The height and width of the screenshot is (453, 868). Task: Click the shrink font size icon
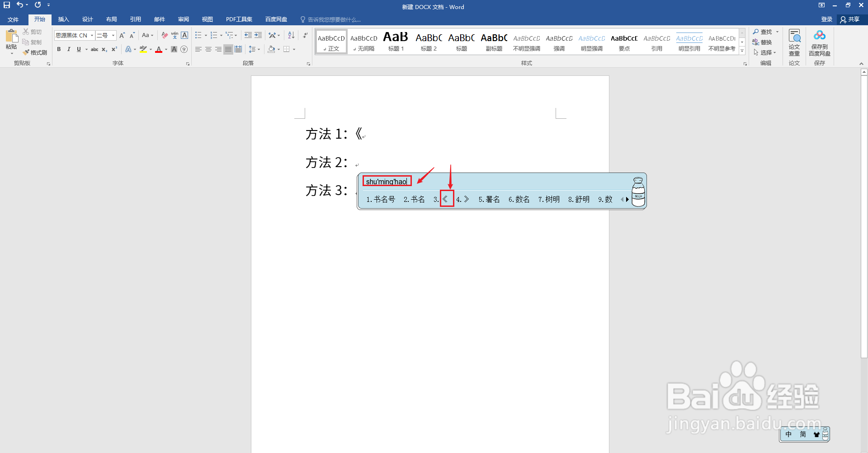132,35
